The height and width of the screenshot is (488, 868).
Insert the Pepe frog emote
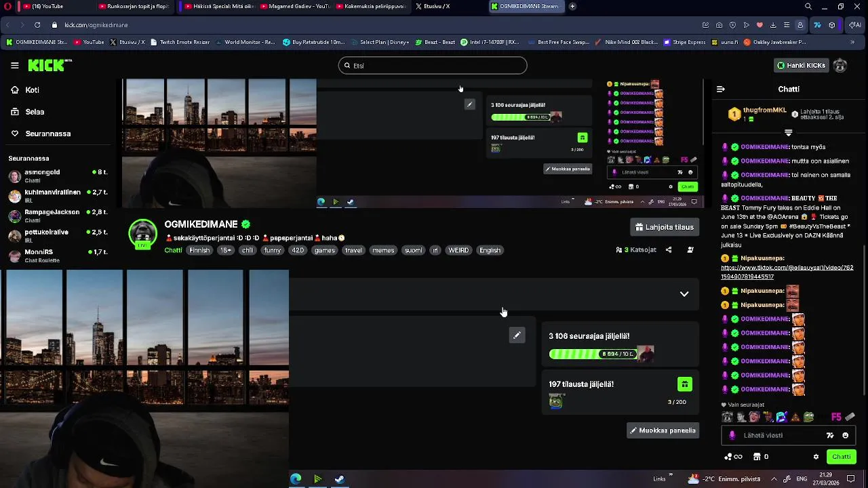coord(808,417)
